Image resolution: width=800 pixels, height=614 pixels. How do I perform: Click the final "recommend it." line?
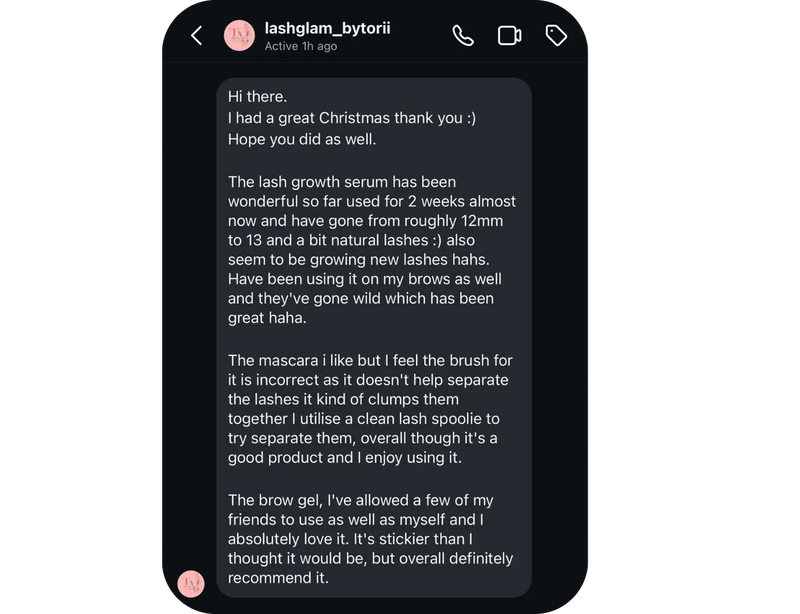tap(278, 578)
